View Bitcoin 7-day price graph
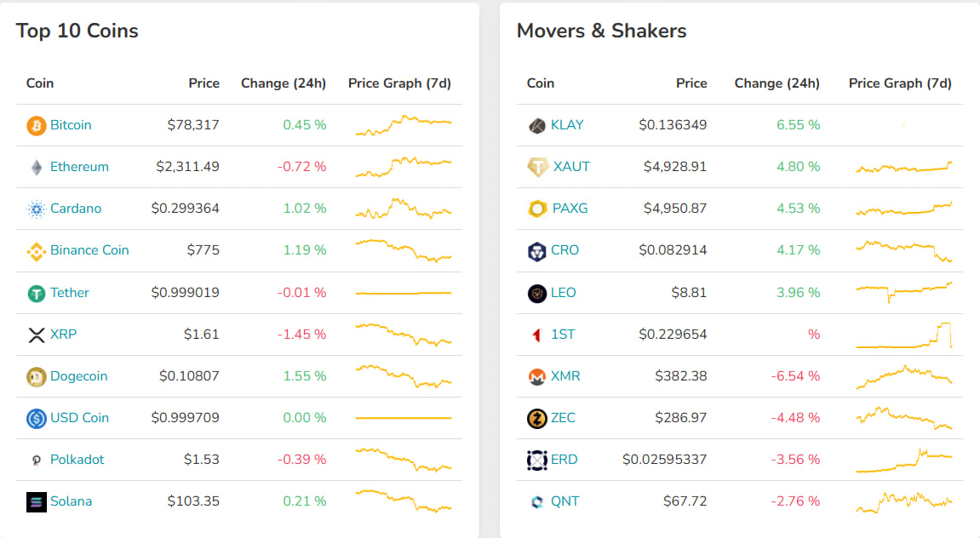 coord(403,126)
